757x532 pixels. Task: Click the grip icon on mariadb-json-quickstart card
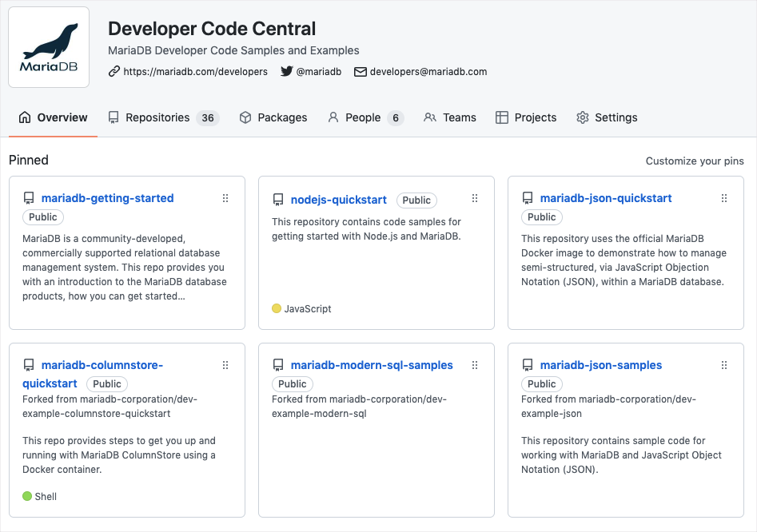[724, 198]
